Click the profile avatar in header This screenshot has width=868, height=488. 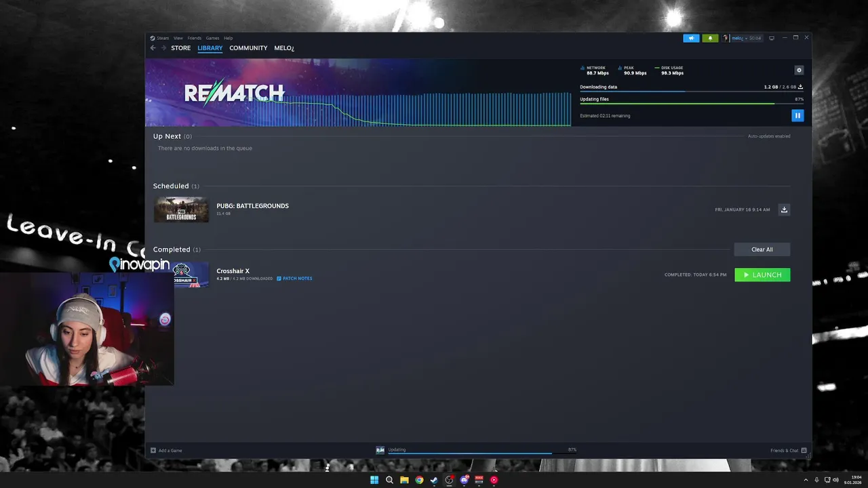click(x=726, y=38)
